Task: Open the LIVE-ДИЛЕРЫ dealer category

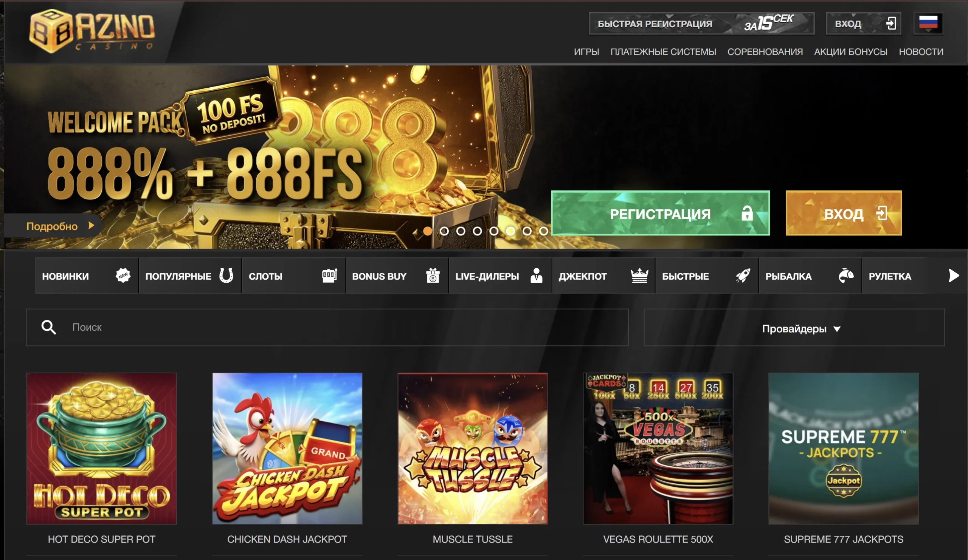Action: [500, 275]
